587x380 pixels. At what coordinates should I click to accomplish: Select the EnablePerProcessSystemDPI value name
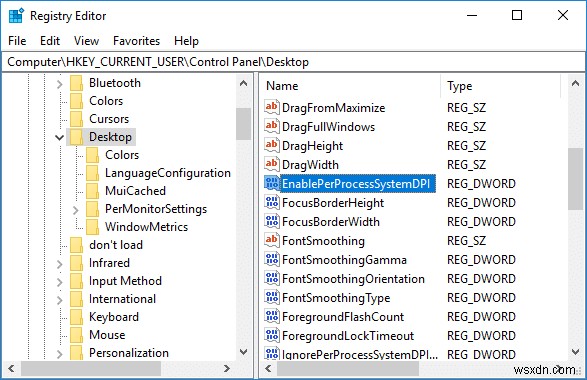[356, 183]
